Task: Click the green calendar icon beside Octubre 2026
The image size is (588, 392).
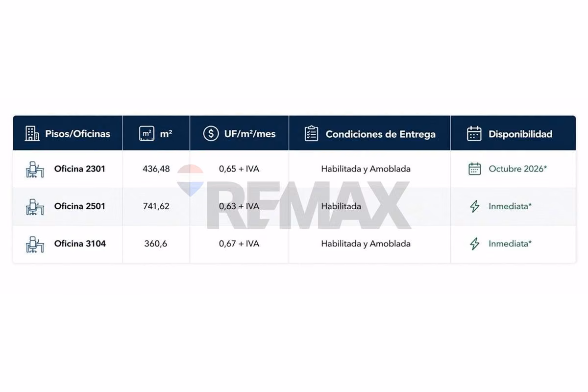Action: click(474, 169)
